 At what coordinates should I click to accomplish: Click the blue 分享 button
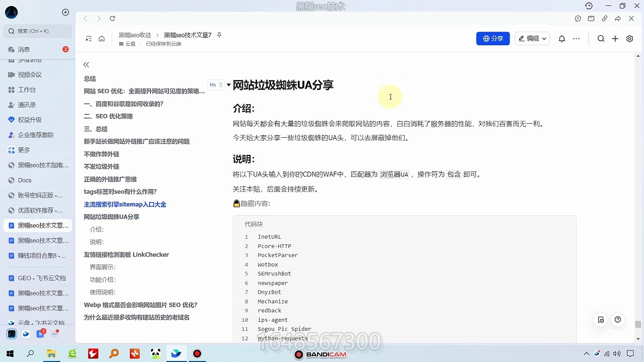(x=493, y=39)
